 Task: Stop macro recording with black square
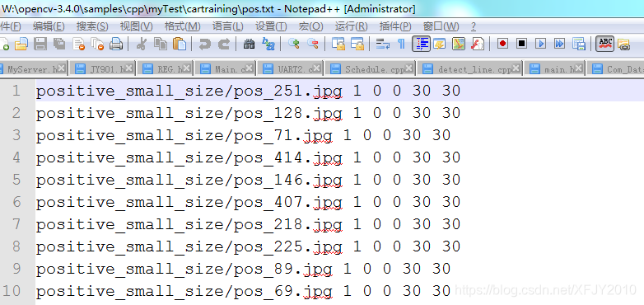pyautogui.click(x=521, y=44)
